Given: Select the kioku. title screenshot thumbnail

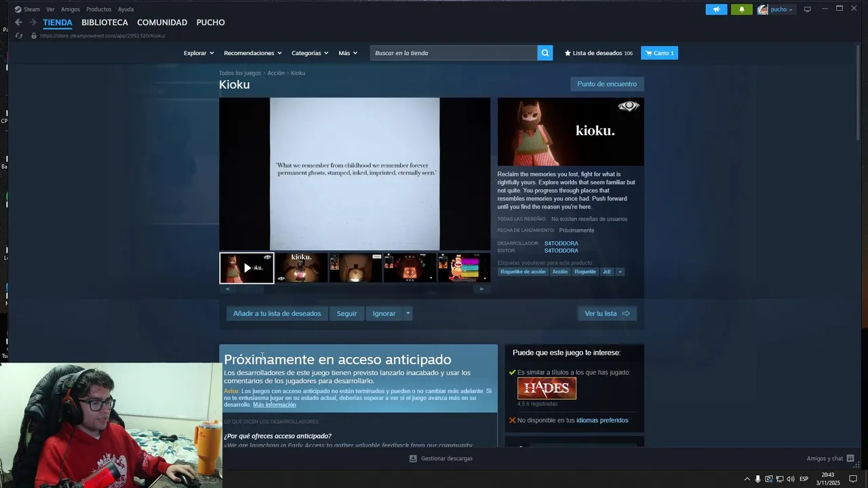Looking at the screenshot, I should 301,268.
